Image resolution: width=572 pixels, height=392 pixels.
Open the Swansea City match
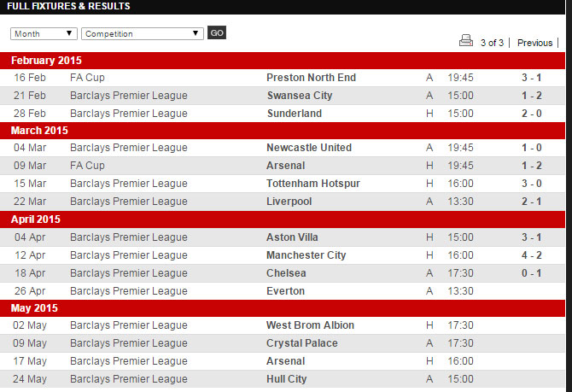tap(299, 96)
